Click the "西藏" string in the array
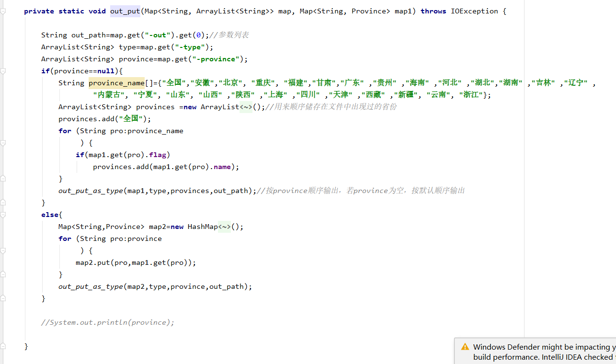The width and height of the screenshot is (616, 364). point(373,95)
